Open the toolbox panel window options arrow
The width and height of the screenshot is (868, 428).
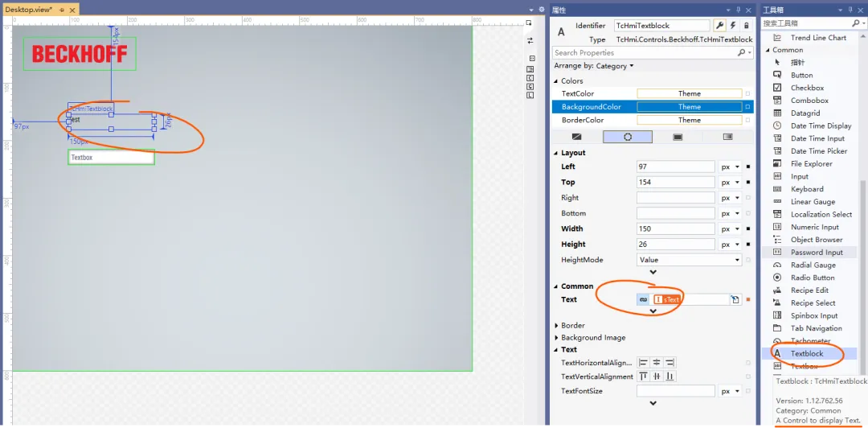pos(841,10)
